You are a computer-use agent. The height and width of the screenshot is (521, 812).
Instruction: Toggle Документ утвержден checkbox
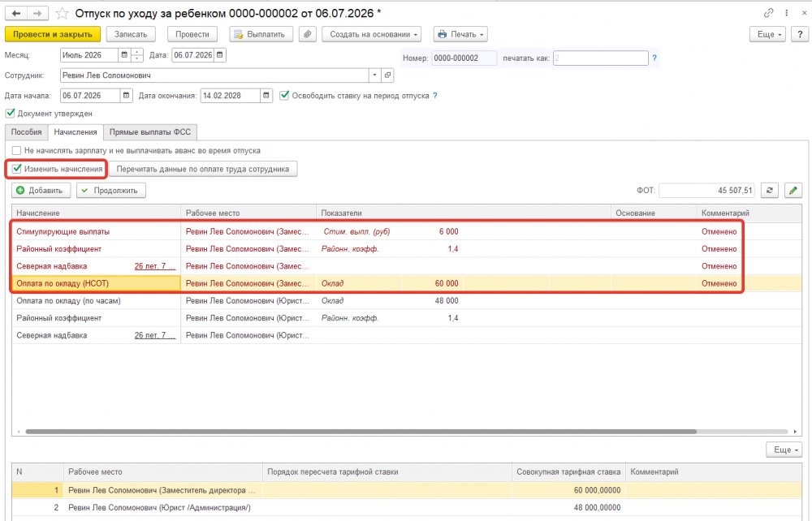coord(10,113)
